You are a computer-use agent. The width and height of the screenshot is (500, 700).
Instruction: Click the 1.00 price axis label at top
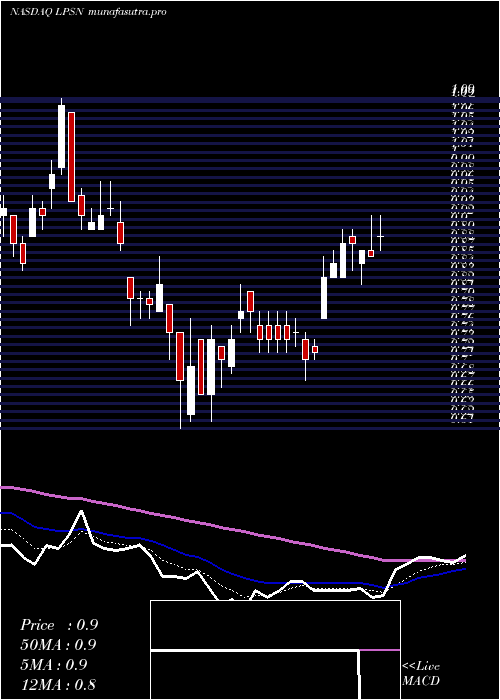[x=463, y=91]
